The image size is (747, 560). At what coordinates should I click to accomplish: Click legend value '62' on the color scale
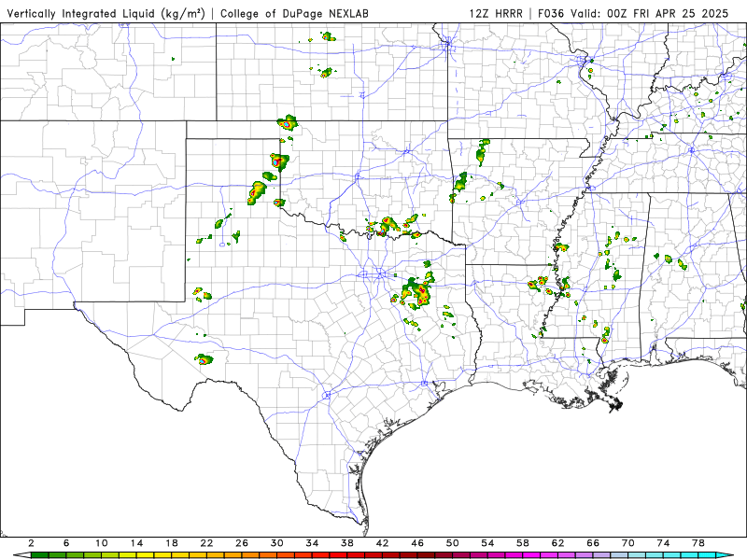tap(558, 543)
